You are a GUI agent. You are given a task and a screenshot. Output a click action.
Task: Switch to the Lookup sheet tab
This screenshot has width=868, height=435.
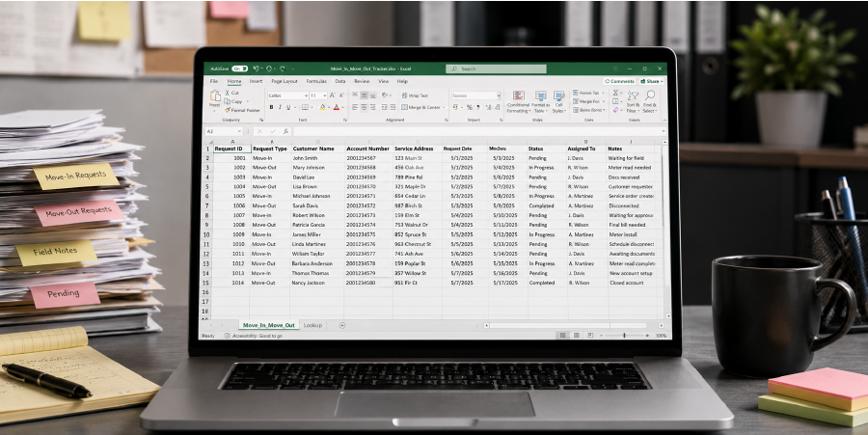click(312, 325)
